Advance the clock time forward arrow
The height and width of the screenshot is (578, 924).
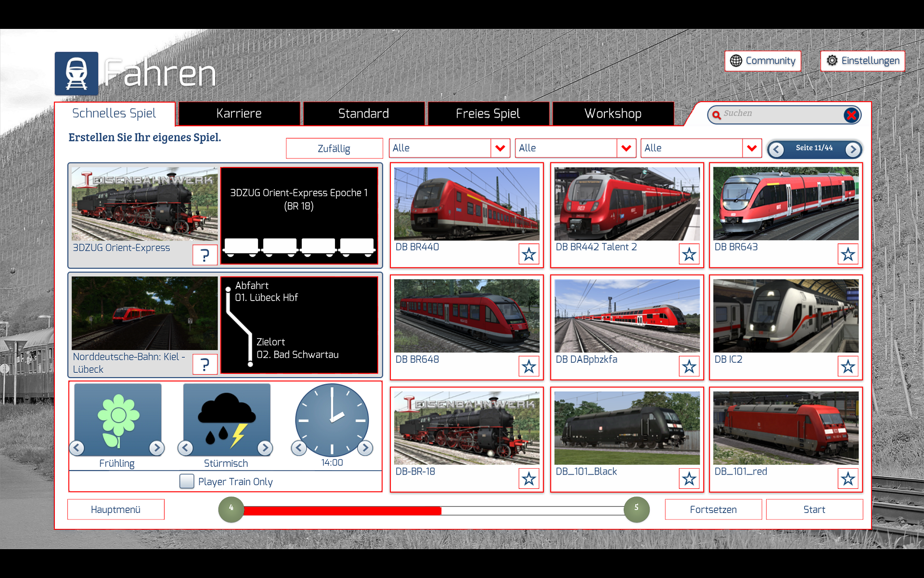click(x=365, y=448)
